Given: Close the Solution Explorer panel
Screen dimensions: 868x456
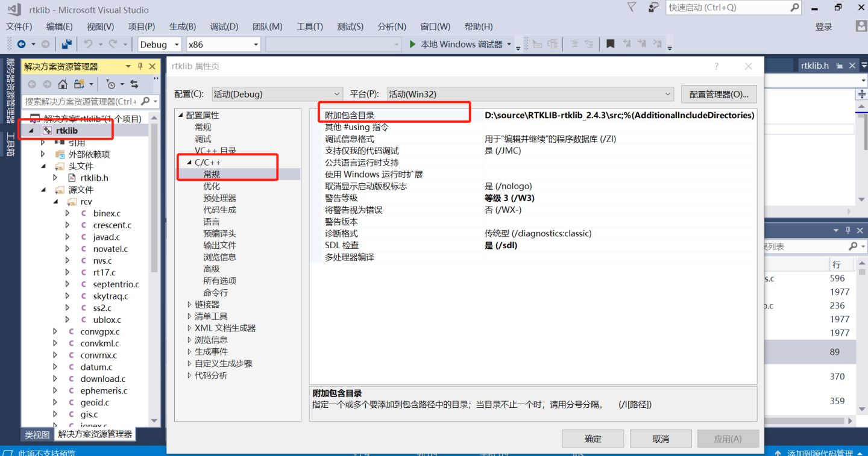Looking at the screenshot, I should pos(152,66).
